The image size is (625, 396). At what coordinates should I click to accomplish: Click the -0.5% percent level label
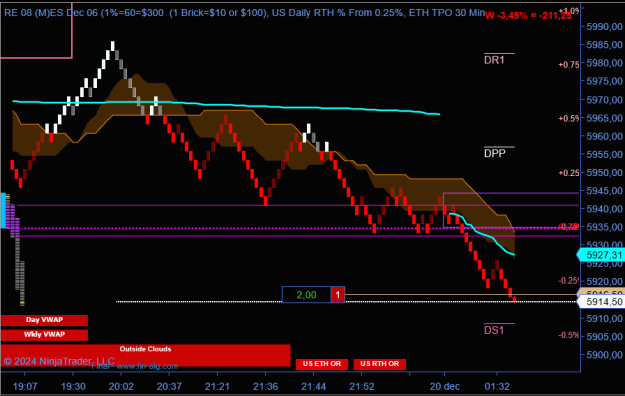click(x=569, y=335)
